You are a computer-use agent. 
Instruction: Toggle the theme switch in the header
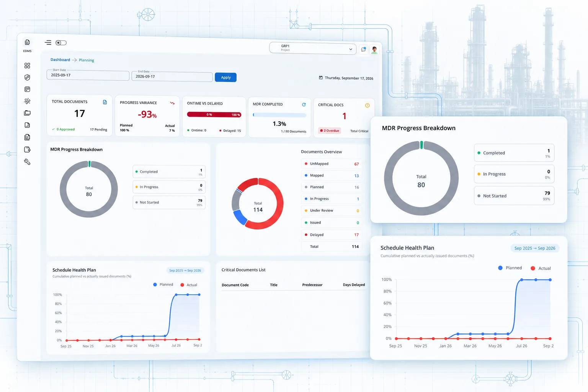pyautogui.click(x=61, y=43)
